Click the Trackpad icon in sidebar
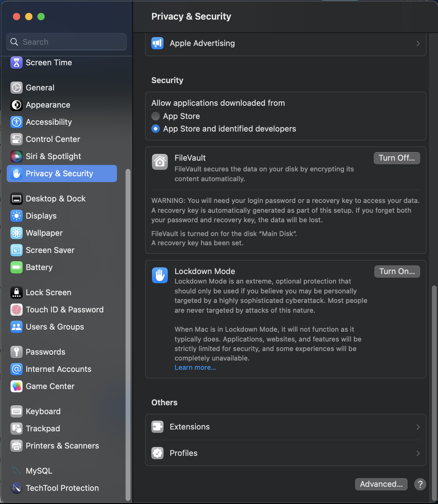 pos(17,429)
